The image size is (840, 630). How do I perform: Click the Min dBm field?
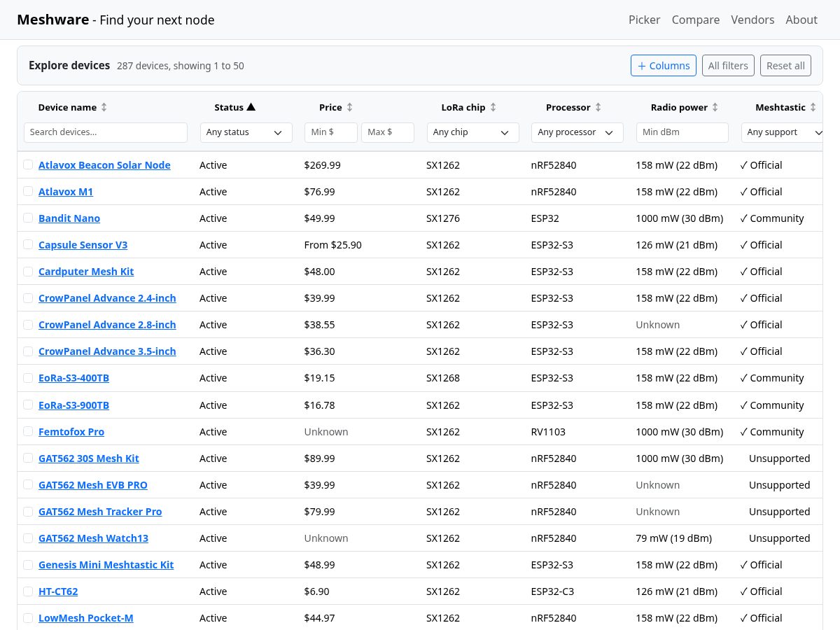pos(682,132)
